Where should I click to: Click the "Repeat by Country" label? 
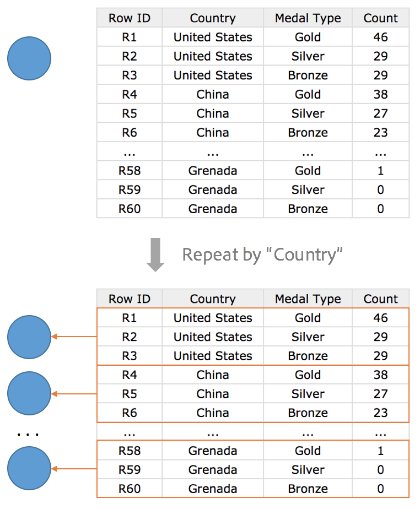click(262, 254)
